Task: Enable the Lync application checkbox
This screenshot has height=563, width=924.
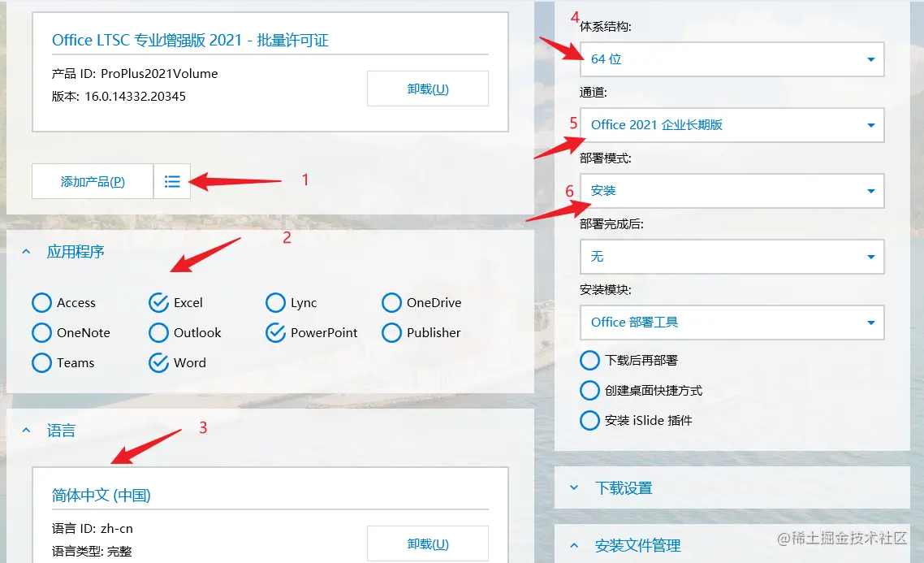Action: [x=275, y=302]
